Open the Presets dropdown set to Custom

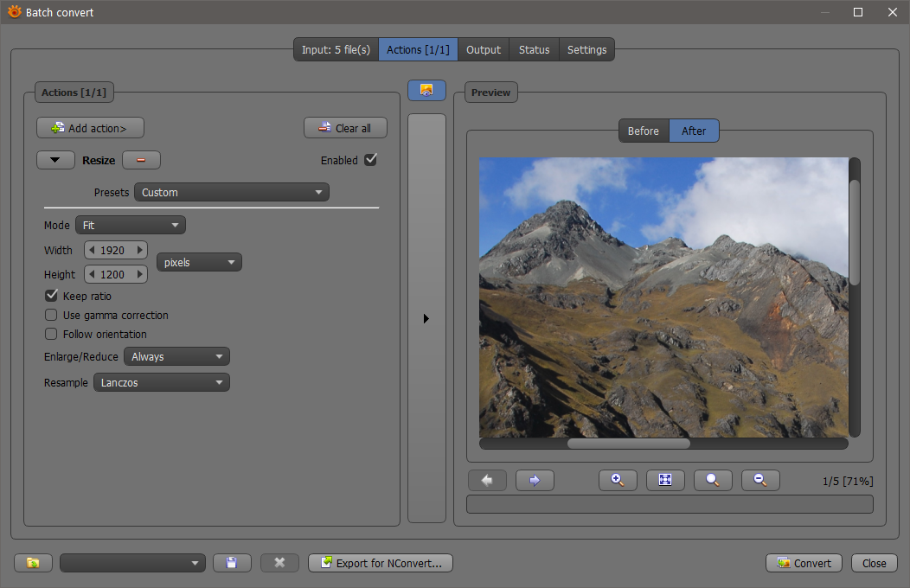pos(231,192)
